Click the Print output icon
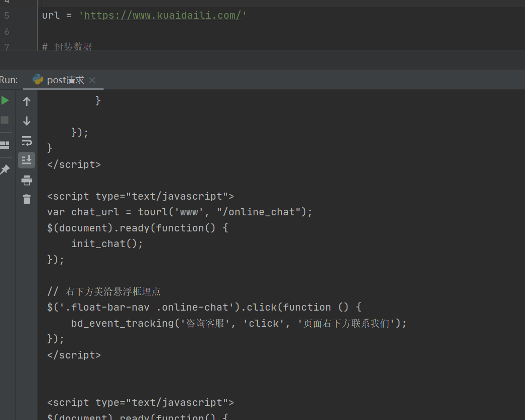The image size is (525, 420). [26, 181]
